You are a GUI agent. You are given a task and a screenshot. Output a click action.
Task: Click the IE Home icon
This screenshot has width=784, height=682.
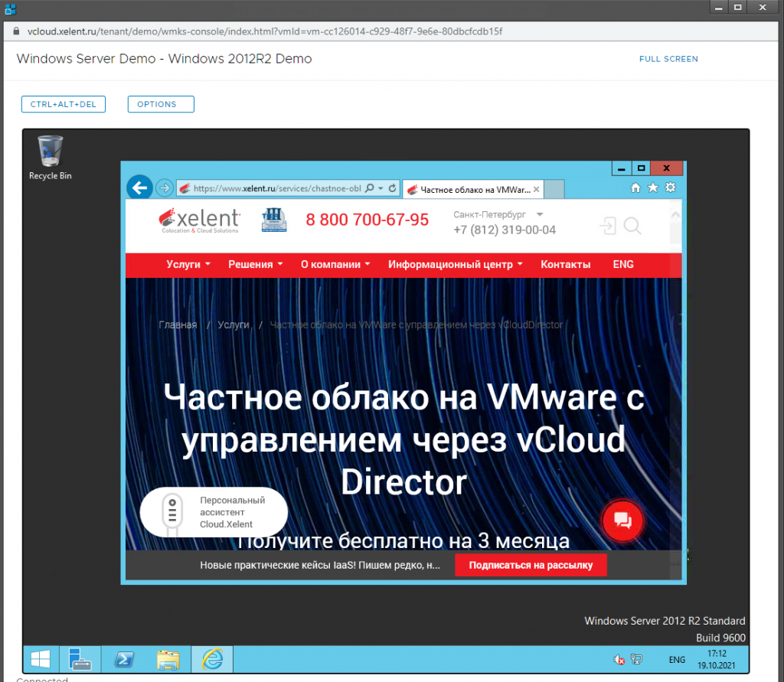pos(635,188)
